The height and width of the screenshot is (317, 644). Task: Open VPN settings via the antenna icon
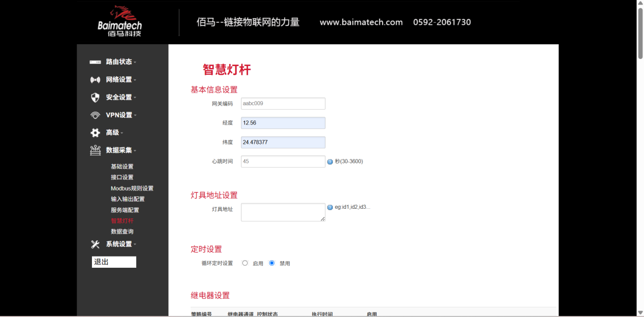[x=95, y=115]
